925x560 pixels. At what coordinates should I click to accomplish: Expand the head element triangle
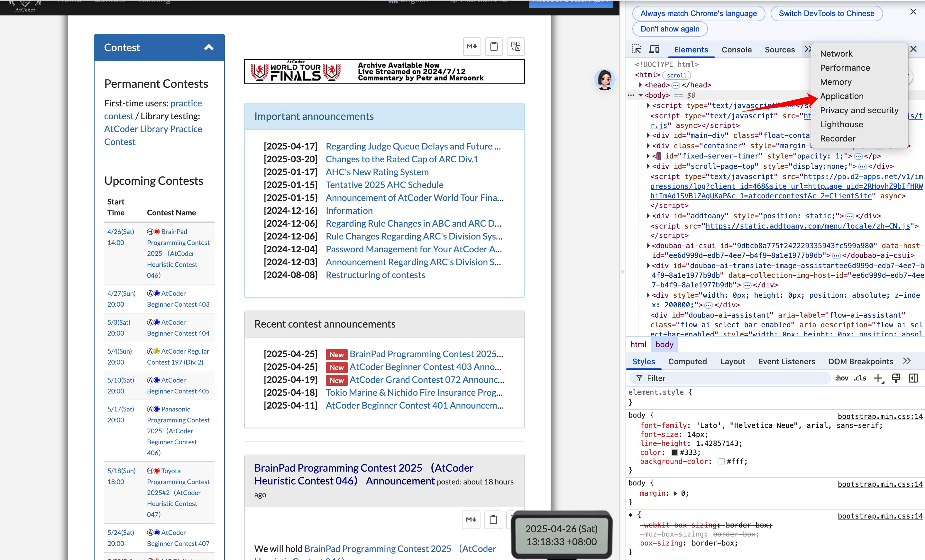[640, 85]
